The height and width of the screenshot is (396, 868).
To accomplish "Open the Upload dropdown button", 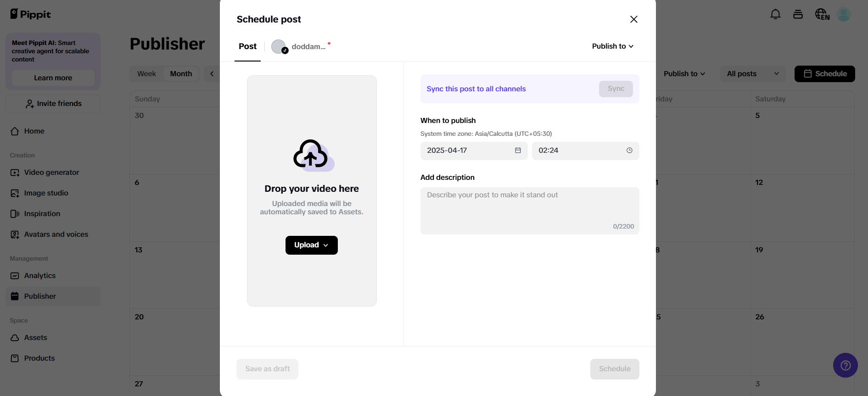I will (311, 245).
